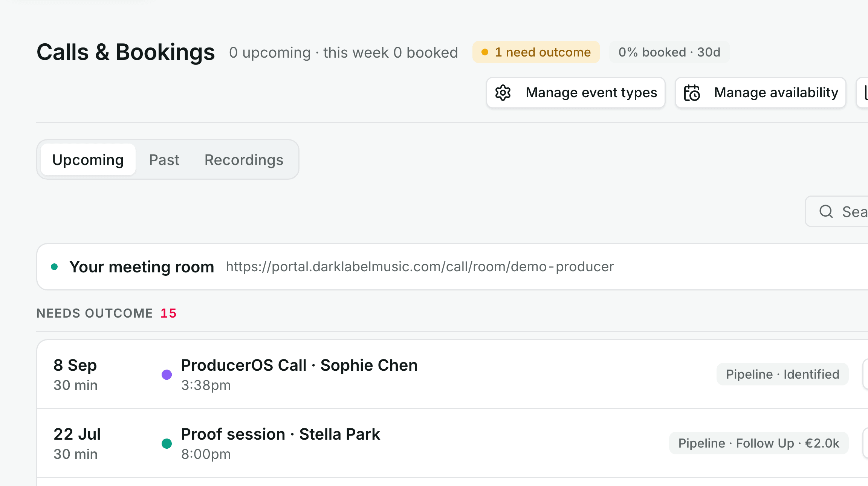Open the meeting room URL link
Image resolution: width=868 pixels, height=486 pixels.
point(420,267)
